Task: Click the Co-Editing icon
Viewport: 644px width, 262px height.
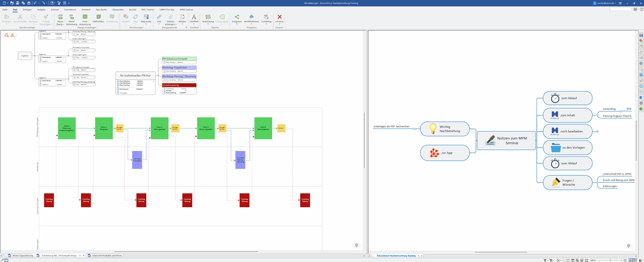Action: (x=266, y=19)
